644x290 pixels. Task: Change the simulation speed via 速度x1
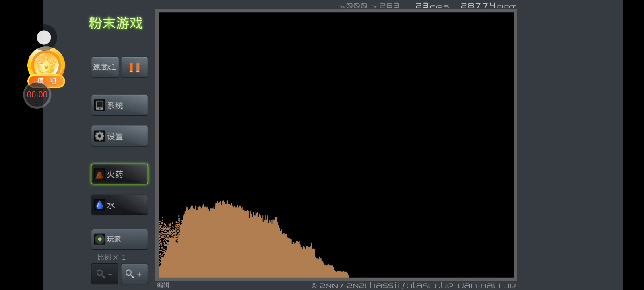[x=105, y=67]
